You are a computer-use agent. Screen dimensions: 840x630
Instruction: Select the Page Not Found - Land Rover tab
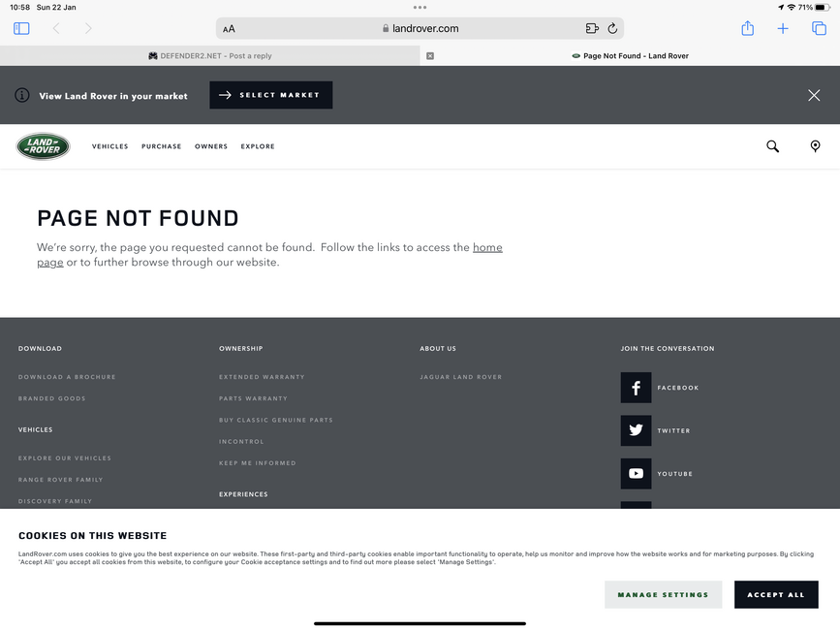630,55
